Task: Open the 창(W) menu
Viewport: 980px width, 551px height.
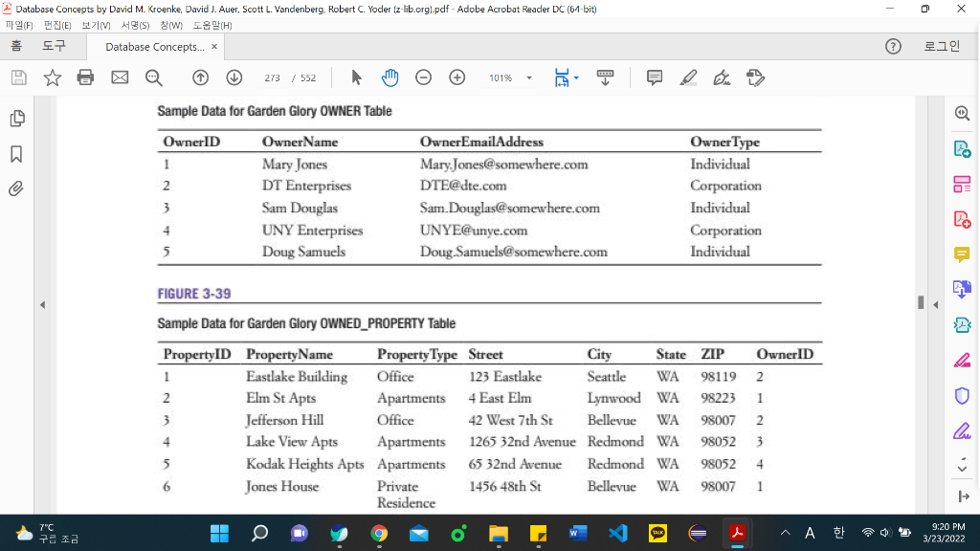Action: point(170,25)
